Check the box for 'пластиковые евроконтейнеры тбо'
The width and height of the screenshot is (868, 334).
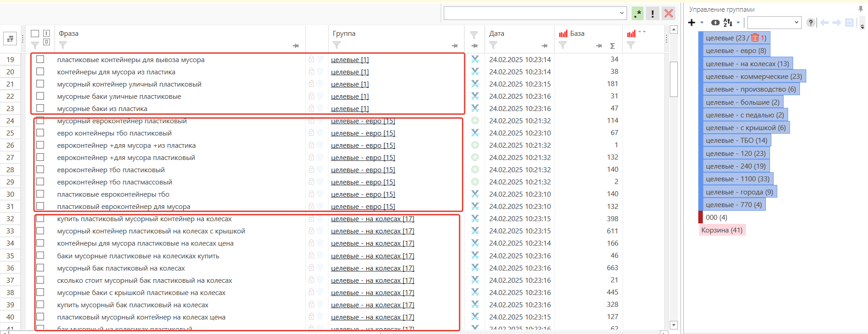pyautogui.click(x=40, y=194)
